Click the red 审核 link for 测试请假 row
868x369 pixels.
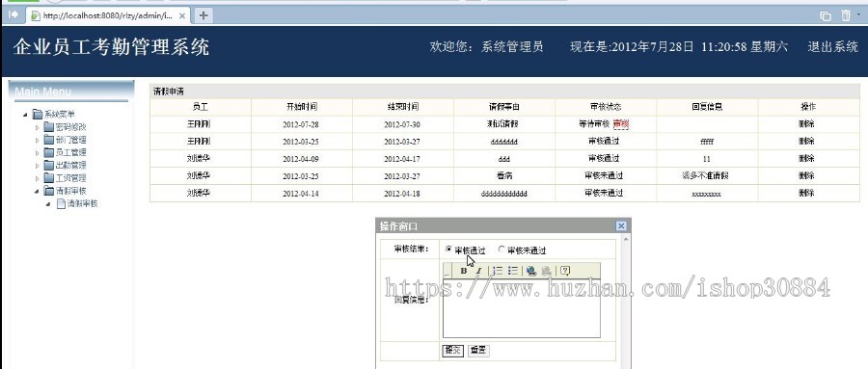(x=620, y=124)
